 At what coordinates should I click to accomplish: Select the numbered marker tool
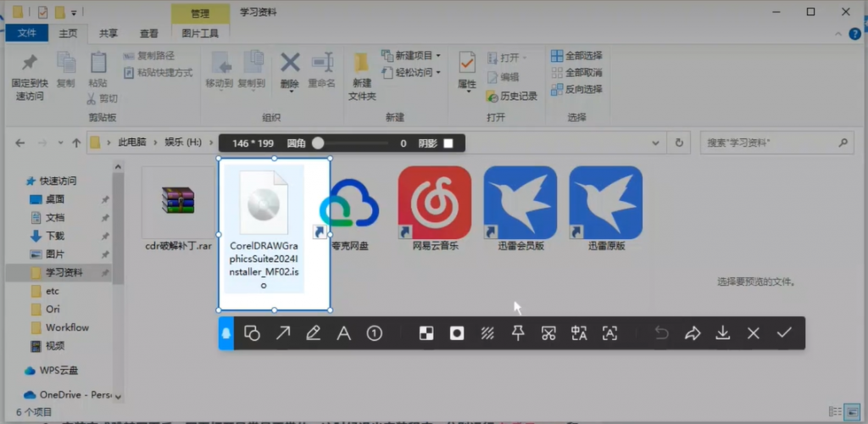click(x=375, y=333)
